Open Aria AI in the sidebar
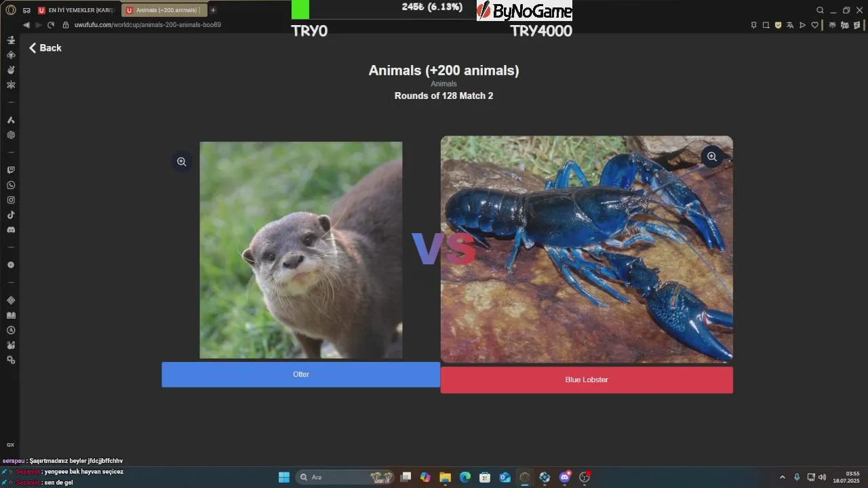The width and height of the screenshot is (868, 488). (11, 120)
